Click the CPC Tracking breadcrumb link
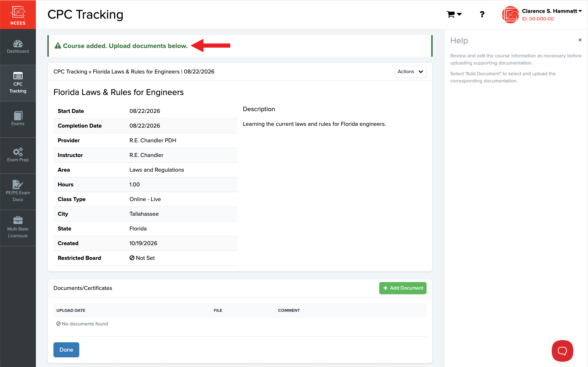Image resolution: width=588 pixels, height=367 pixels. [70, 72]
